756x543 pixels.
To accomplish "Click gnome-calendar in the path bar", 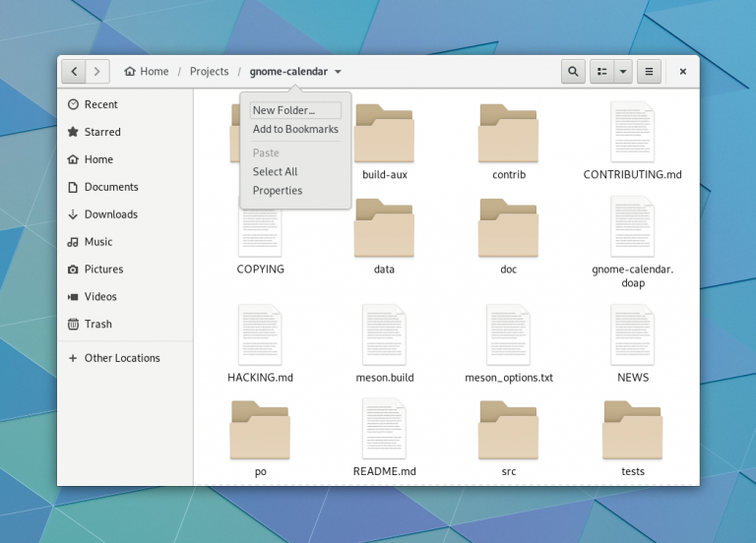I will tap(288, 71).
